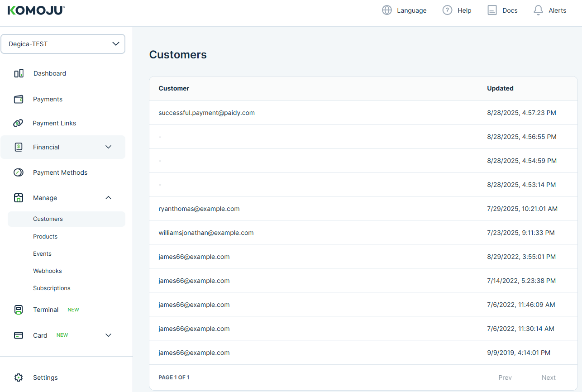Image resolution: width=582 pixels, height=392 pixels.
Task: Open james66 row updated 11:46:09 AM
Action: (x=363, y=305)
